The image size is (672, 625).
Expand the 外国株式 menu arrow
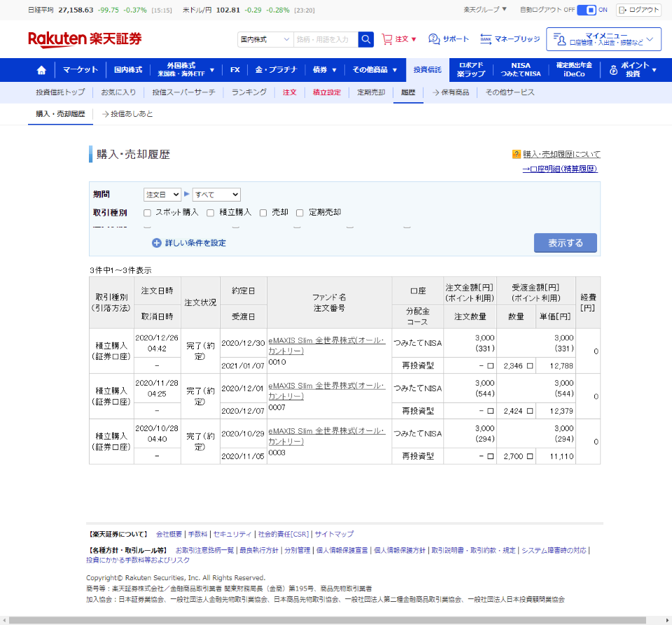pos(212,70)
